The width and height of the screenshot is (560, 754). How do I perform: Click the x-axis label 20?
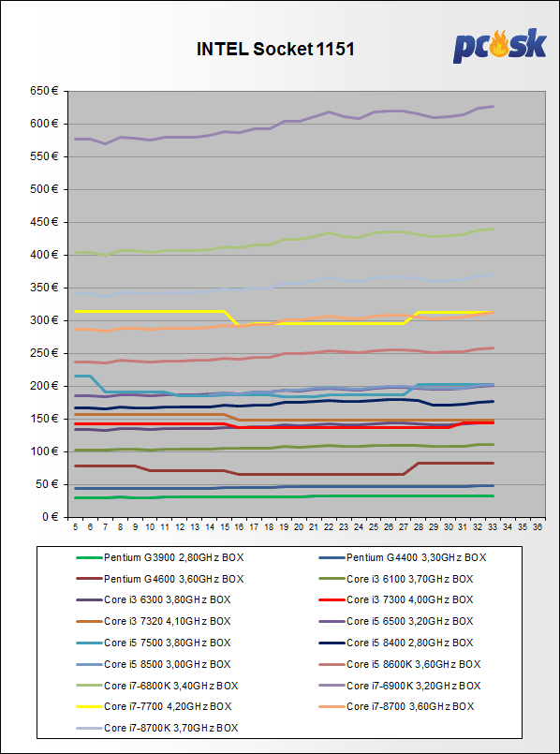pos(299,527)
